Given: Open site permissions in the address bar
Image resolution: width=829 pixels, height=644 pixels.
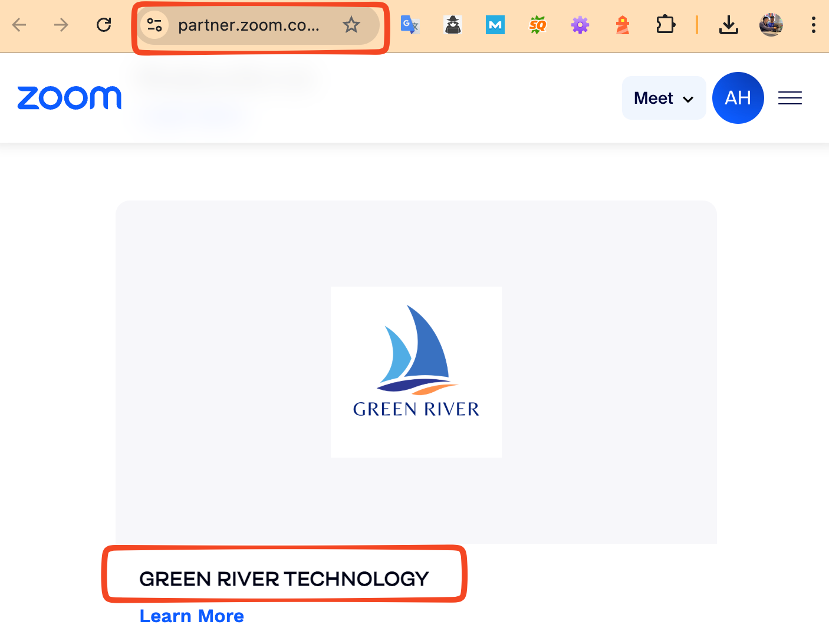Looking at the screenshot, I should 154,25.
